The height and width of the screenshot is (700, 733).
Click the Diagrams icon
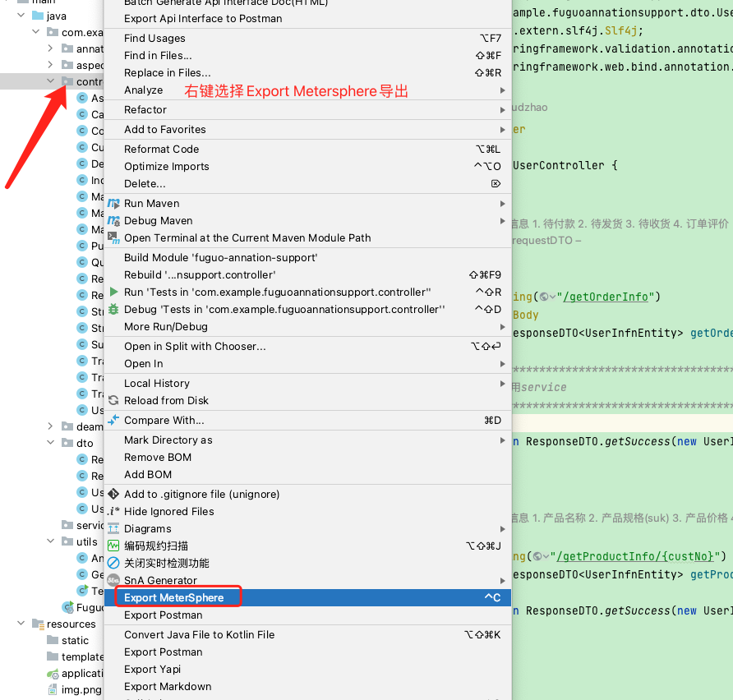point(113,528)
